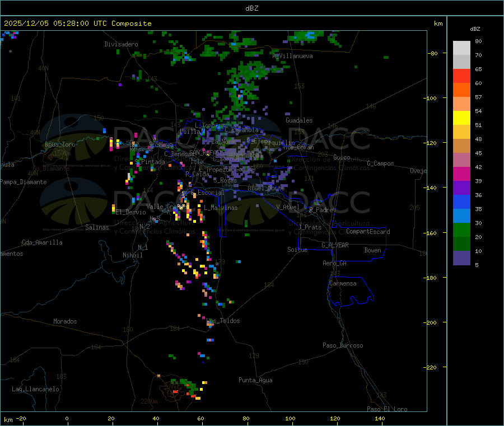Click the 'A_Villanueva' location label
The width and height of the screenshot is (504, 426).
(292, 56)
